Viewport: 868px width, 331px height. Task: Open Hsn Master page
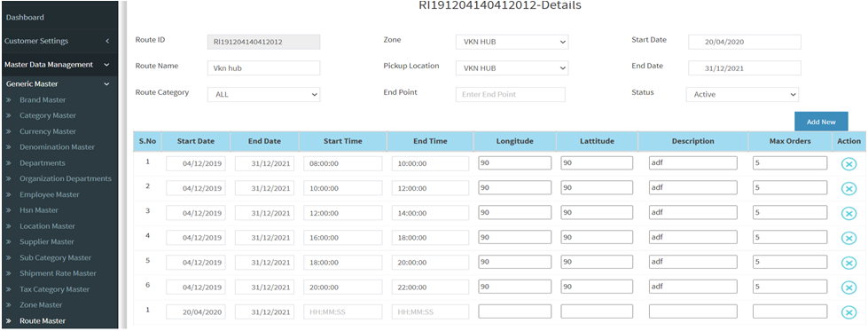pyautogui.click(x=39, y=210)
